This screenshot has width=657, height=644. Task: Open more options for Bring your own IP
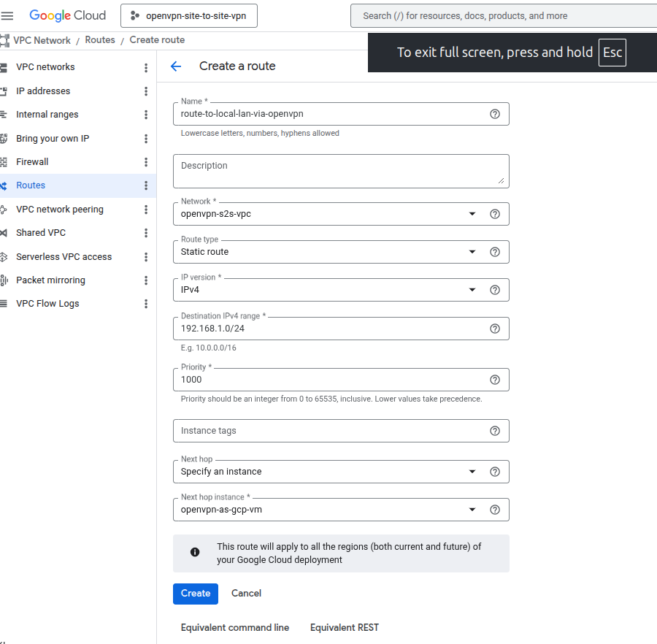tap(146, 138)
